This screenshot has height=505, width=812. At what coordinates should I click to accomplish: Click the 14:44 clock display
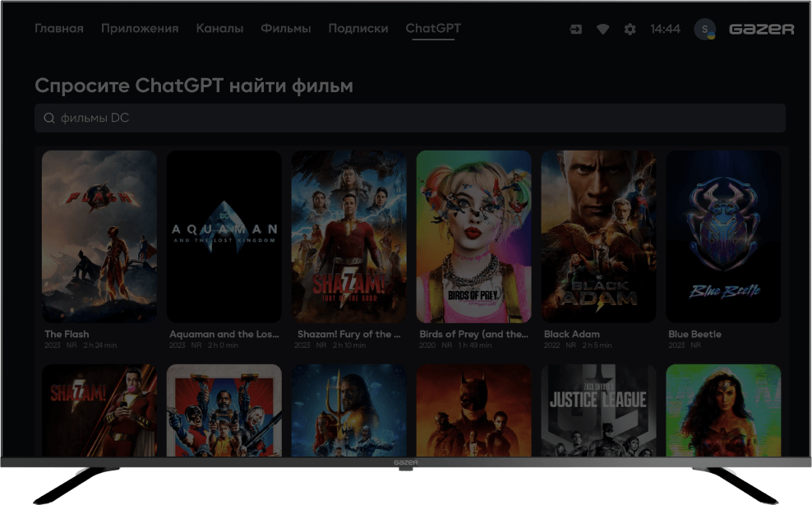pos(666,29)
